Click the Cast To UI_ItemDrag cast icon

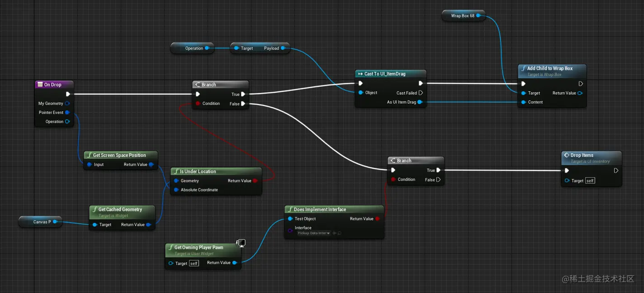pos(360,74)
